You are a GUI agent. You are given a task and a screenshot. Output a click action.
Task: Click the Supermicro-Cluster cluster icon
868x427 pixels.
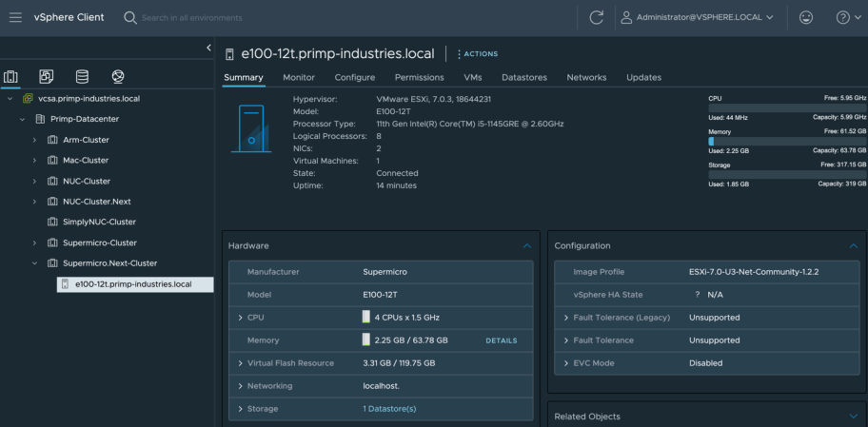[x=52, y=243]
